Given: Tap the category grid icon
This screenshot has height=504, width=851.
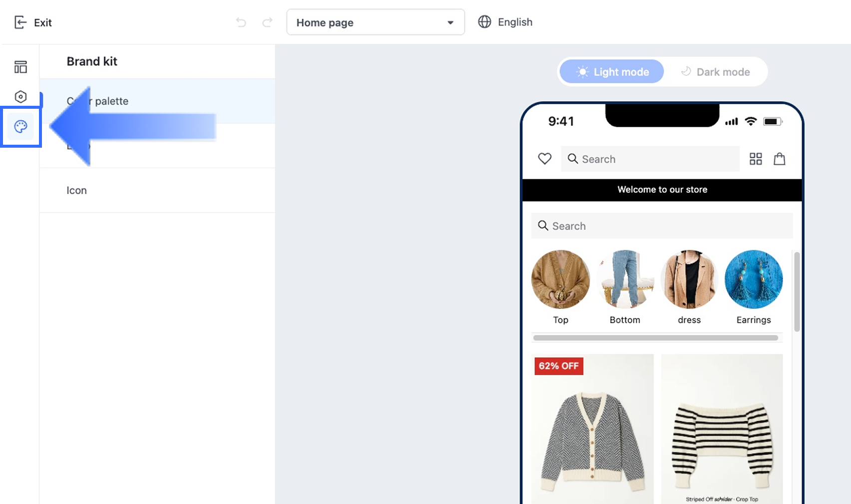Looking at the screenshot, I should click(756, 159).
